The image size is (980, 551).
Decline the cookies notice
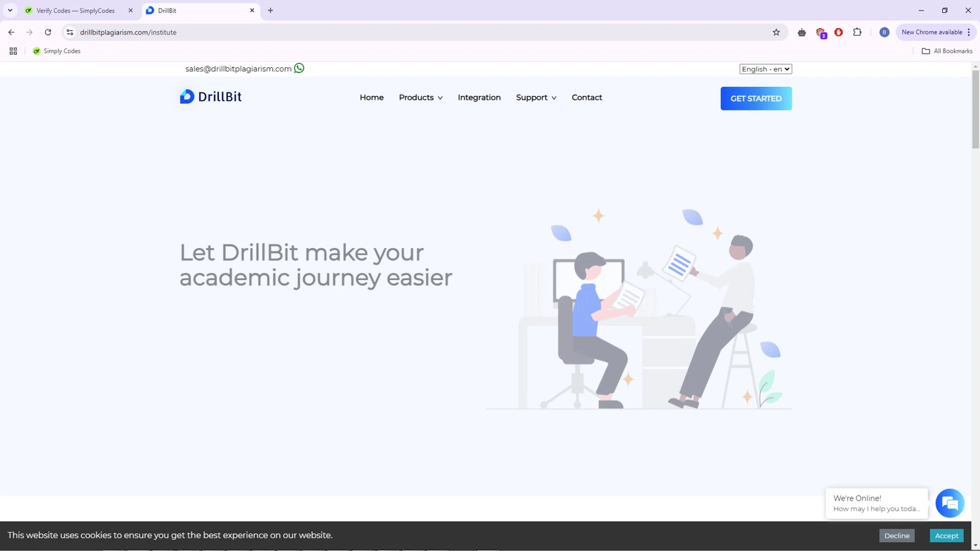tap(896, 535)
